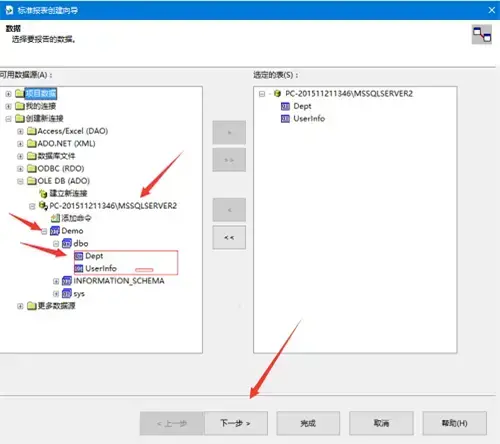
Task: Click the UserInfo table icon in left tree
Action: 79,268
